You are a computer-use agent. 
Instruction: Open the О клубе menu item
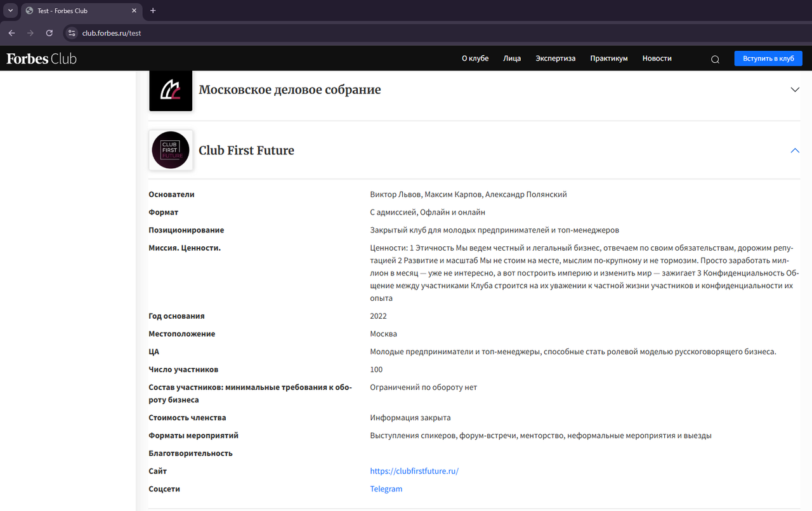point(475,58)
